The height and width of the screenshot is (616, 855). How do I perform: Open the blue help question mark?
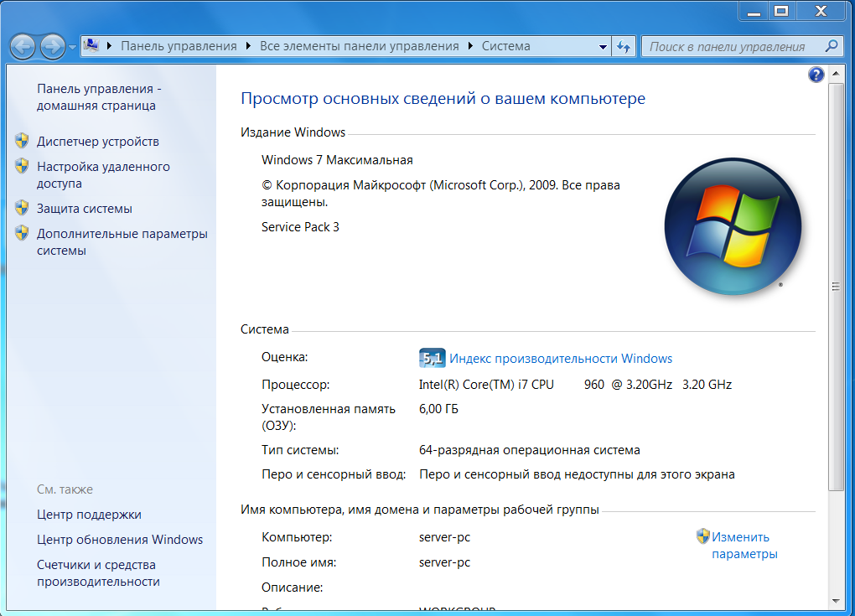pyautogui.click(x=816, y=74)
